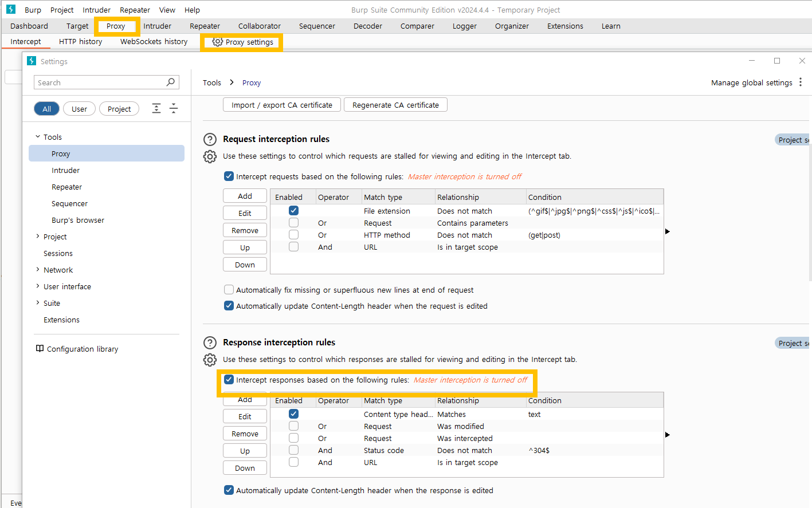Click the expand all sections icon
The width and height of the screenshot is (812, 508).
(156, 109)
